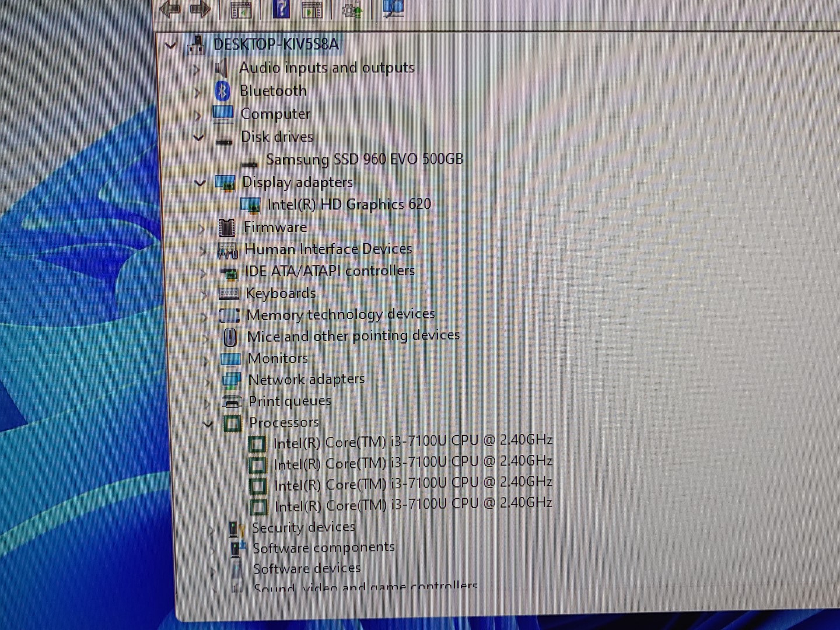Image resolution: width=840 pixels, height=630 pixels.
Task: Select the 'Print queues' label
Action: 290,401
